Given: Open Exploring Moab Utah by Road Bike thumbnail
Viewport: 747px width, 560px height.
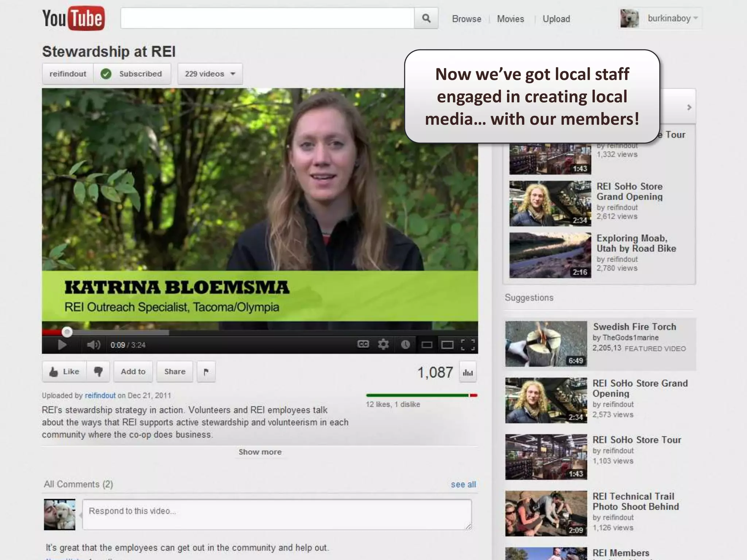Looking at the screenshot, I should (x=550, y=255).
